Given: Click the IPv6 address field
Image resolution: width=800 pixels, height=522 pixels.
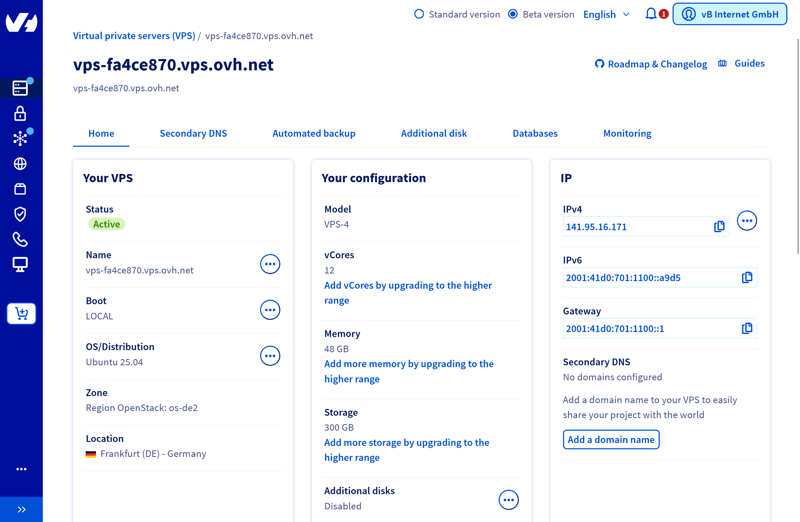Looking at the screenshot, I should pyautogui.click(x=650, y=278).
